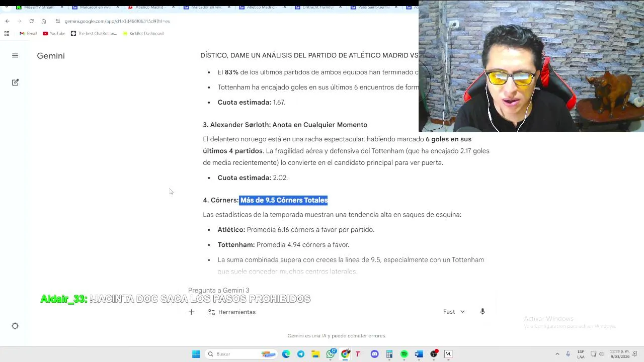The image size is (644, 362).
Task: Expand the Fast model selector
Action: (x=454, y=312)
